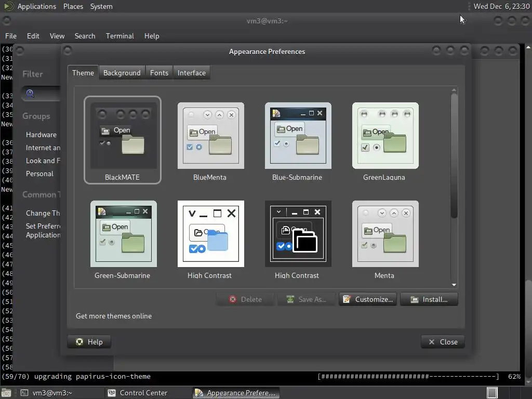
Task: Click the terminal scrollbar up arrow
Action: (528, 47)
